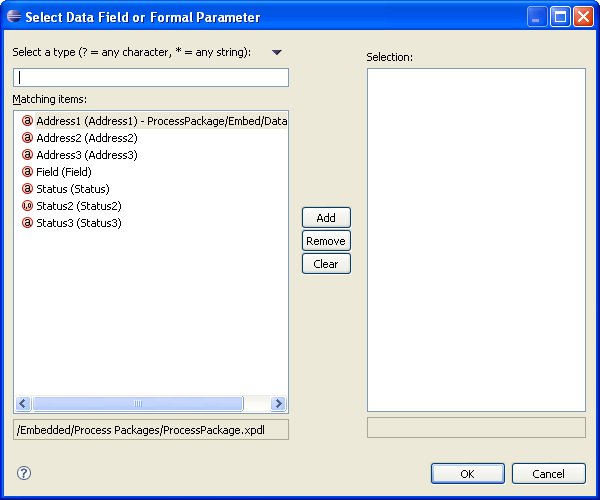Select Address2 (Address2) list entry
The height and width of the screenshot is (500, 600).
tap(86, 138)
